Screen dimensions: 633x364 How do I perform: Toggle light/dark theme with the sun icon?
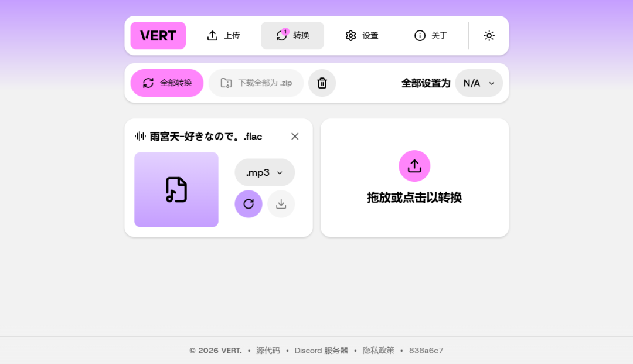pyautogui.click(x=489, y=35)
